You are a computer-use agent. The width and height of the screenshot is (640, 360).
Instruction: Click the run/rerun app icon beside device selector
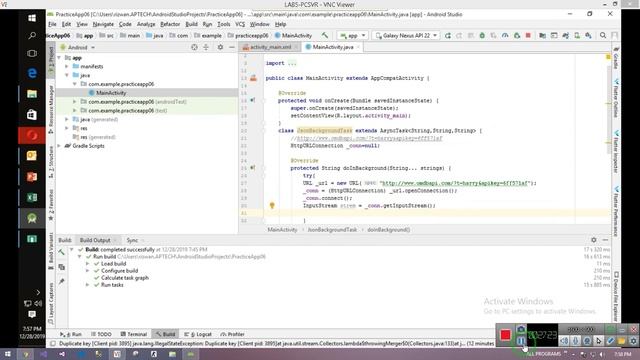(448, 36)
